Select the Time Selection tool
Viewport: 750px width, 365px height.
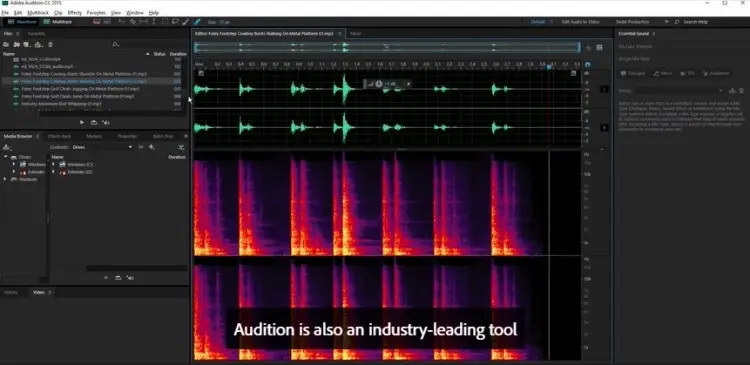click(x=154, y=22)
